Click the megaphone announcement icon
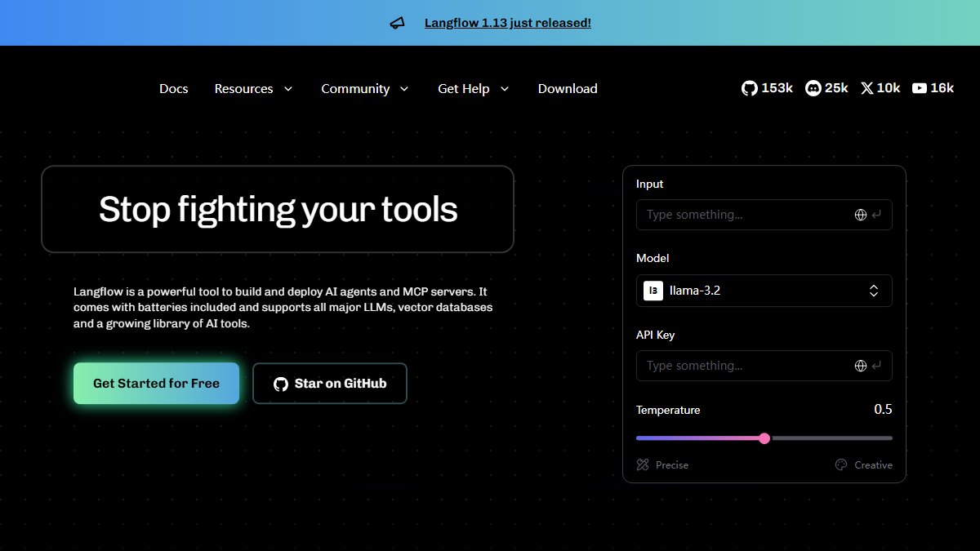This screenshot has height=551, width=980. point(397,23)
